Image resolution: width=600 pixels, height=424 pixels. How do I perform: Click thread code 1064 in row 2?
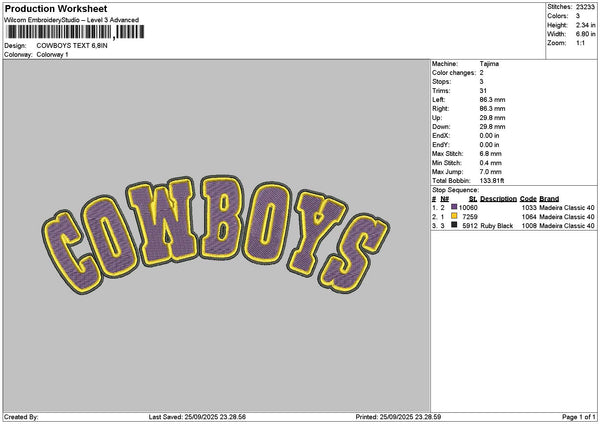529,217
